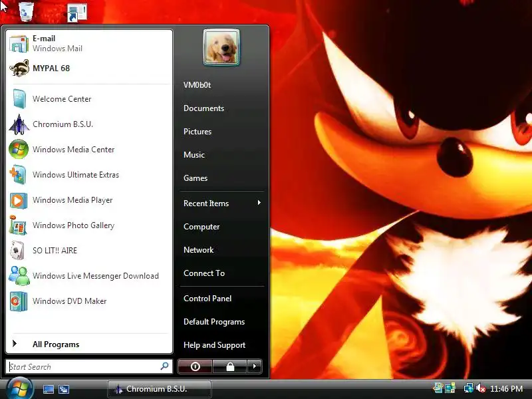This screenshot has height=399, width=532.
Task: Click the Start Search input field
Action: (x=89, y=366)
